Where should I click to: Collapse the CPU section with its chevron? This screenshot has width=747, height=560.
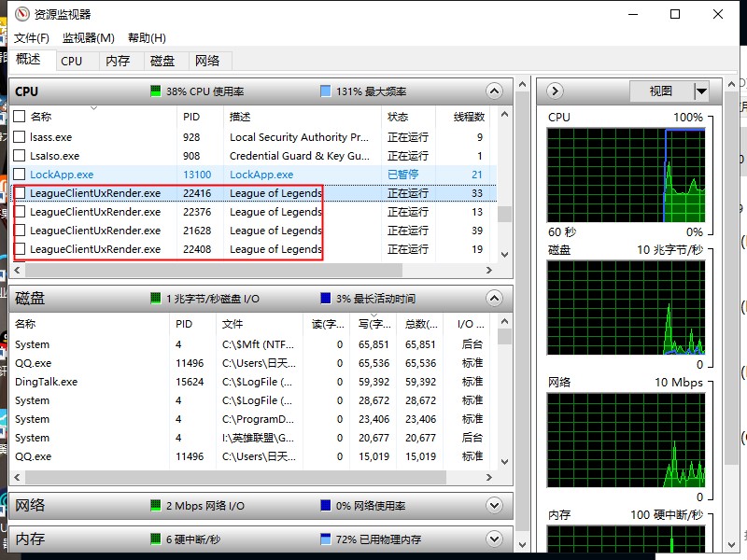tap(494, 91)
